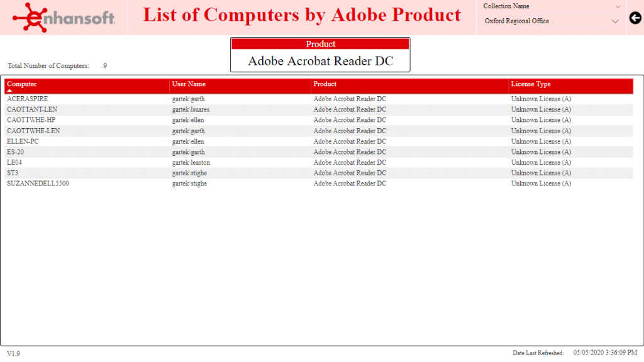Click Unknown License (A) in CAOTTANT-LEN row
This screenshot has width=644, height=362.
[541, 109]
